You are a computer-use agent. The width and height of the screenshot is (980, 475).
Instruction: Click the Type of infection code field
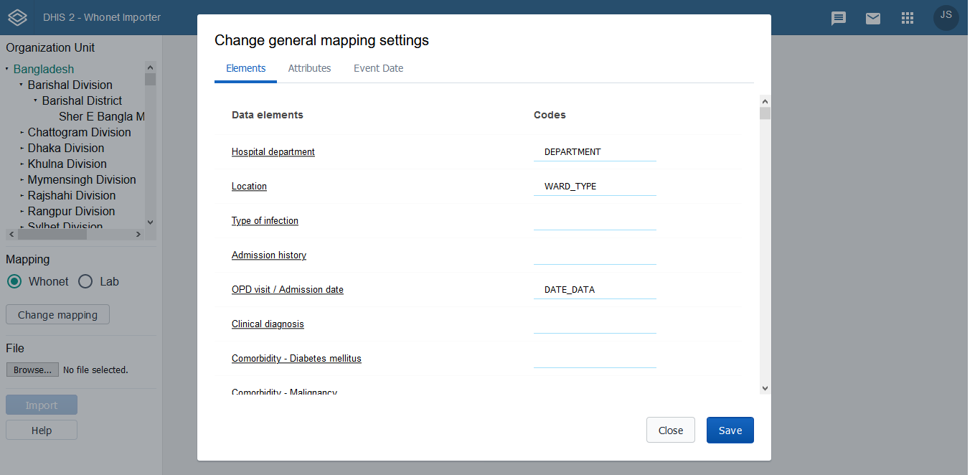[595, 221]
